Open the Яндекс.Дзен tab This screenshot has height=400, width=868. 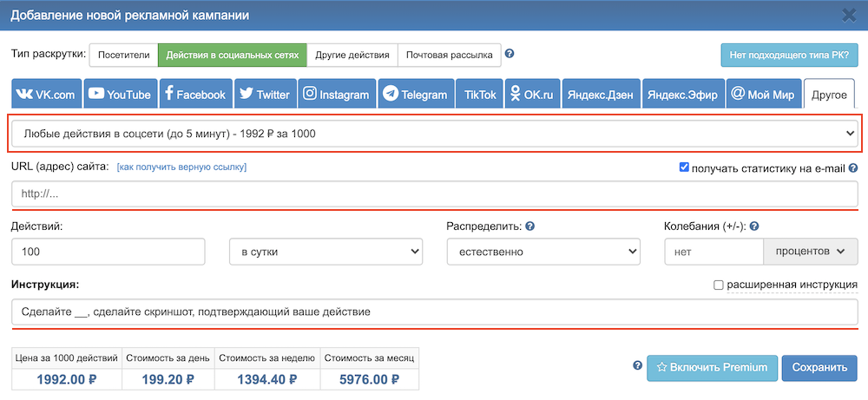coord(601,95)
